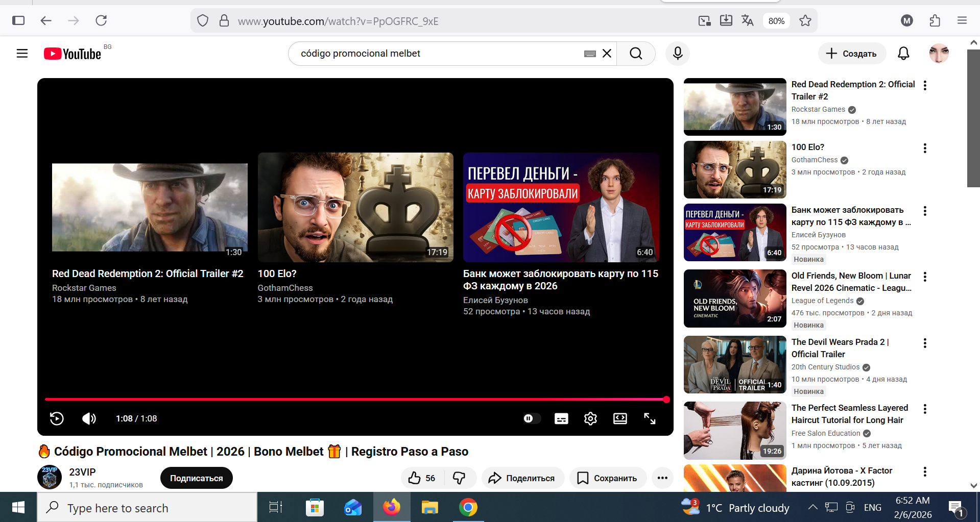This screenshot has width=980, height=522.
Task: Search by voice using the microphone icon
Action: (678, 54)
